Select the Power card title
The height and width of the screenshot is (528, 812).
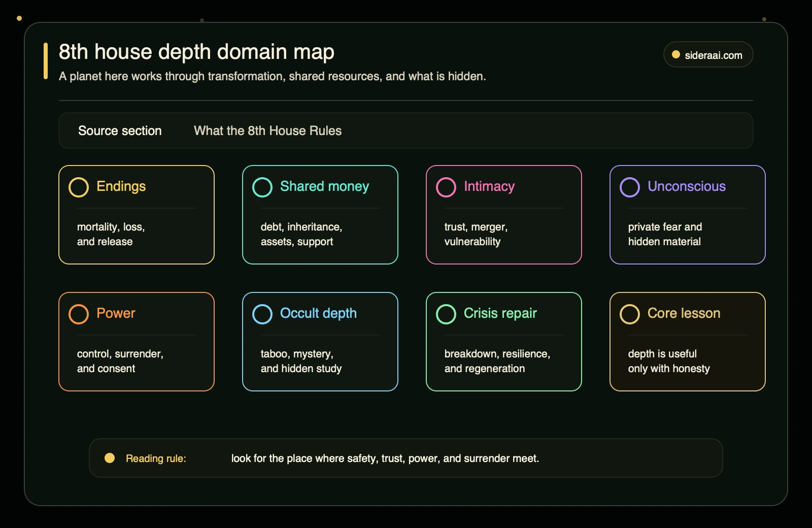(x=116, y=313)
